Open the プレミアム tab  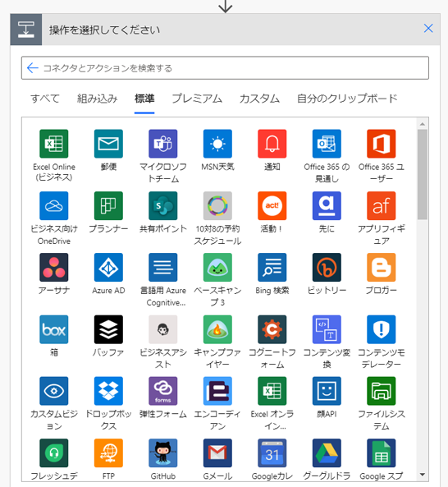[197, 99]
